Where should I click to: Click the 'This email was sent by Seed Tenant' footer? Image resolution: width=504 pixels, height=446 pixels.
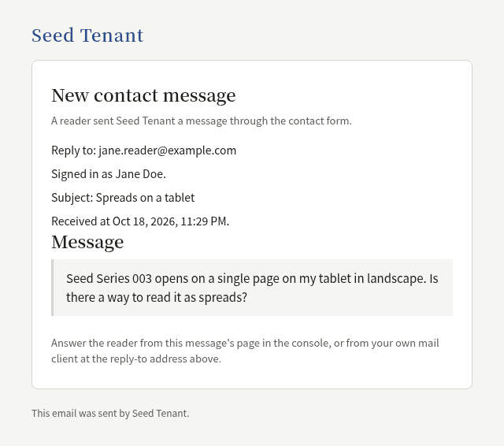coord(110,413)
